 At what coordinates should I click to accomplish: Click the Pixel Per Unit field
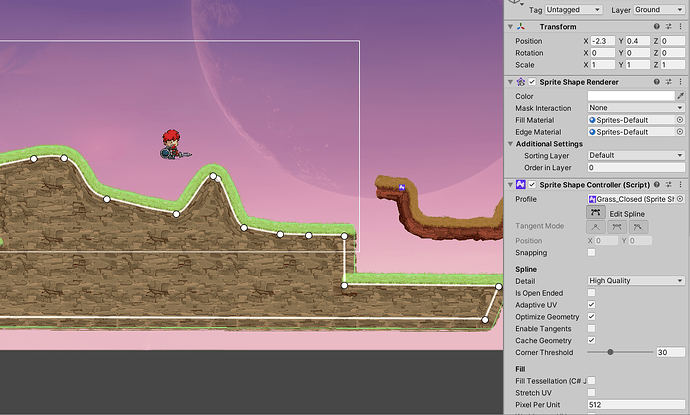pyautogui.click(x=636, y=404)
